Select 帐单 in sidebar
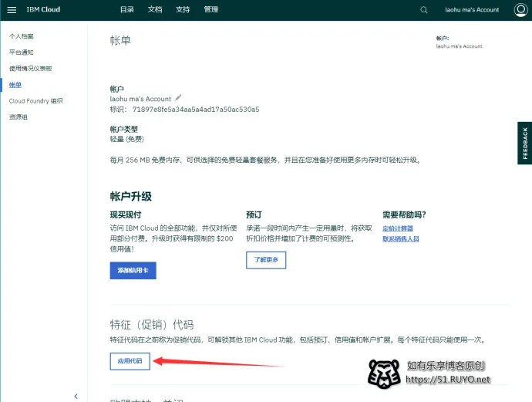Image resolution: width=532 pixels, height=402 pixels. (x=15, y=85)
